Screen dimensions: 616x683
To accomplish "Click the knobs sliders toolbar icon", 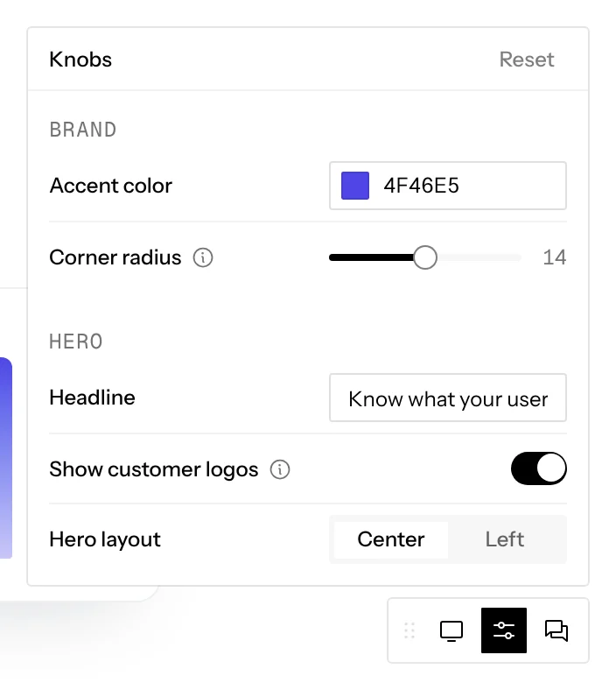I will [x=504, y=630].
